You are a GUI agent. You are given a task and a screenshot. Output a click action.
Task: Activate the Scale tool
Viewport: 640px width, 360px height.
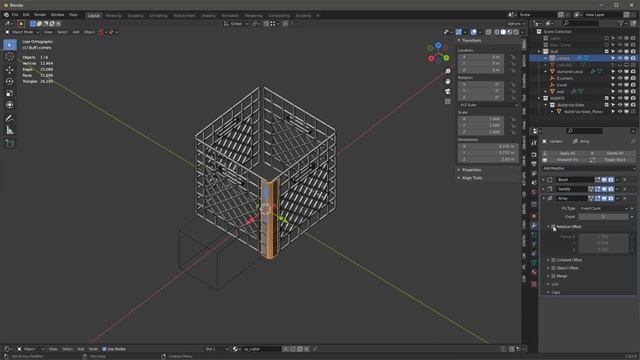(10, 93)
